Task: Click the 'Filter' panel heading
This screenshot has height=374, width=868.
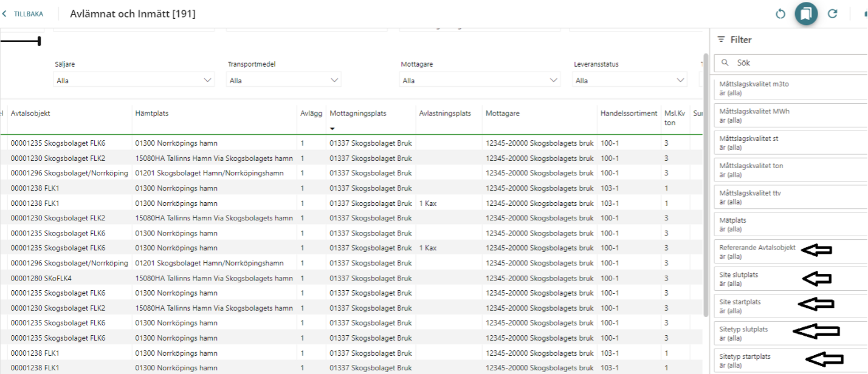Action: pos(741,39)
